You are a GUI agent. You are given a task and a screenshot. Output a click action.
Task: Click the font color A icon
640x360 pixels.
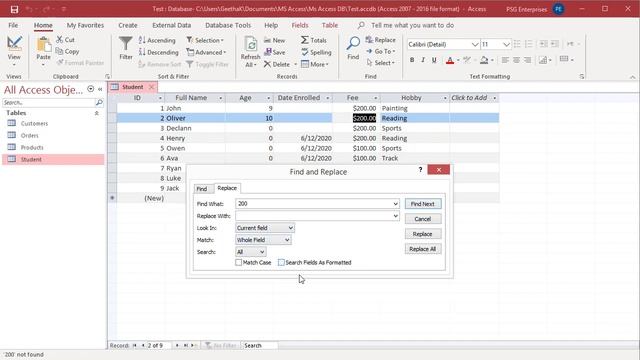pyautogui.click(x=450, y=60)
